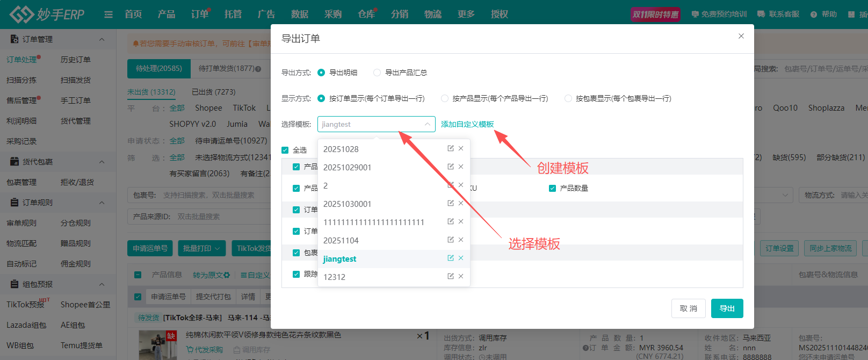Image resolution: width=868 pixels, height=360 pixels.
Task: Click the 妙手ERP logo
Action: tap(47, 15)
